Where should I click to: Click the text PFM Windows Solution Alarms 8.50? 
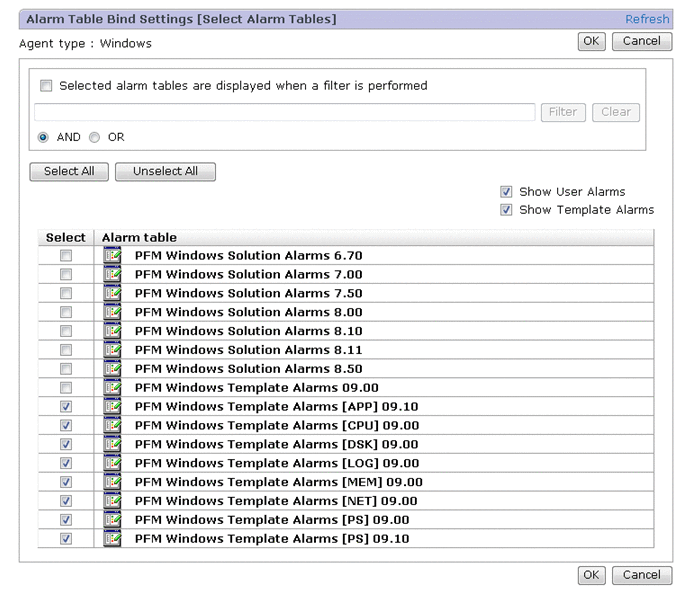249,369
